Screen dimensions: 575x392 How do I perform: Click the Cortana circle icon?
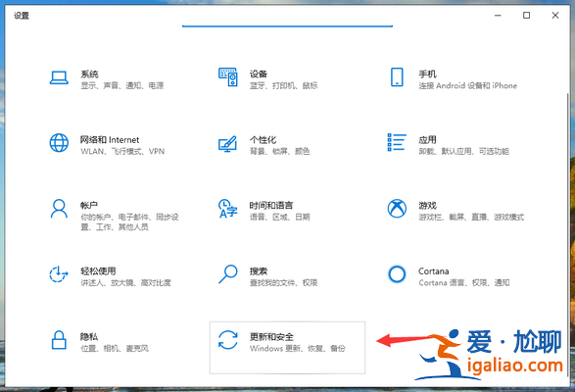[397, 274]
